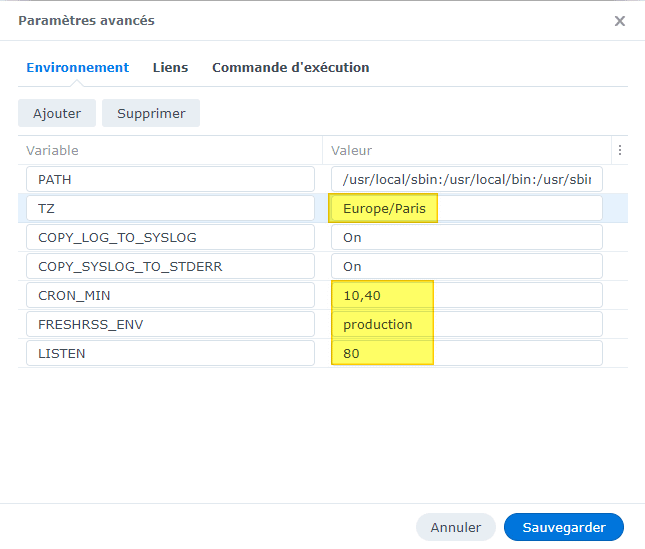Screen dimensions: 645x549
Task: Switch to the Environnement tab
Action: coord(77,68)
